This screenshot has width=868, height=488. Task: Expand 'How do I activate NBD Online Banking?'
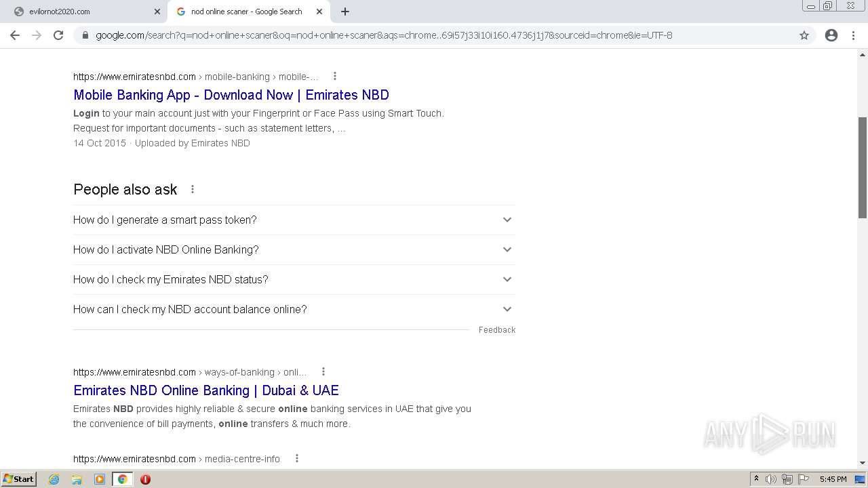click(294, 249)
